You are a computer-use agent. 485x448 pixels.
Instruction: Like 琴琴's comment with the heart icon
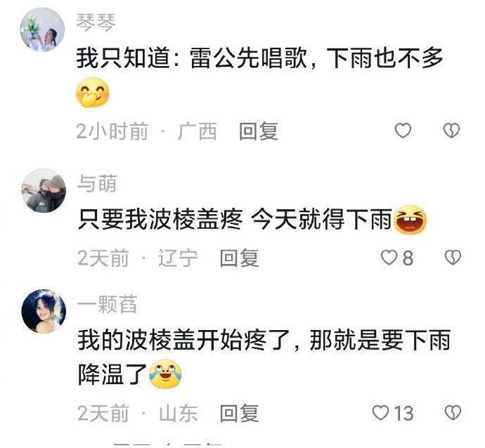pyautogui.click(x=403, y=131)
